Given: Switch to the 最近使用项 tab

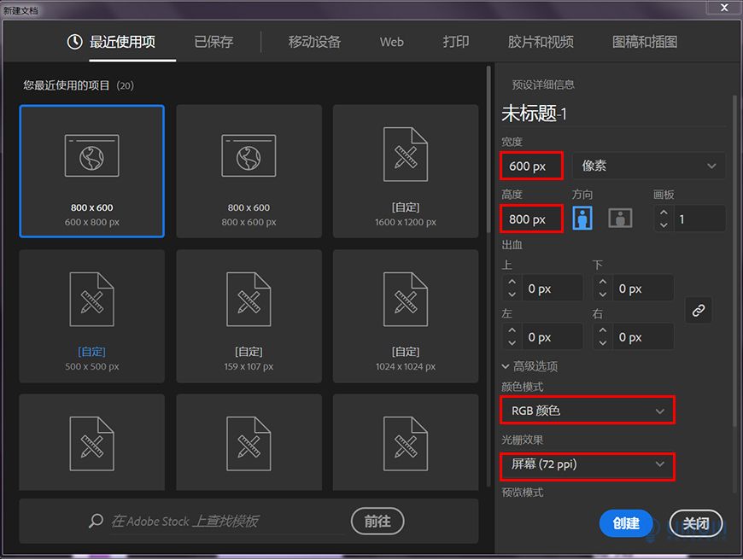Looking at the screenshot, I should [x=122, y=42].
